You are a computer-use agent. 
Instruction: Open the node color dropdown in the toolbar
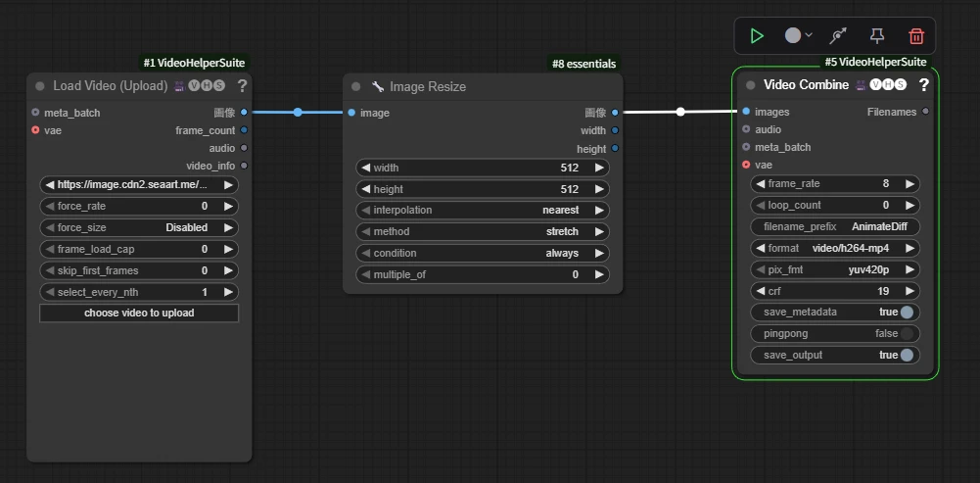point(798,36)
